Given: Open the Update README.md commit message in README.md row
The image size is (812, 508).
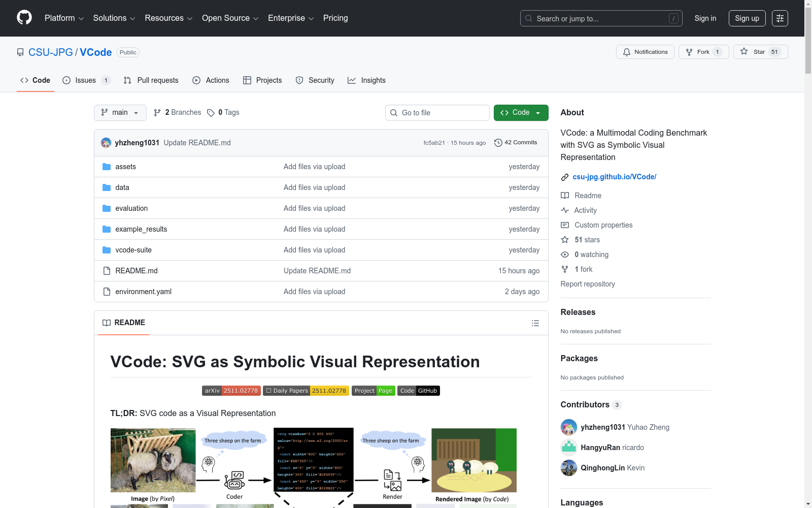Looking at the screenshot, I should point(317,271).
